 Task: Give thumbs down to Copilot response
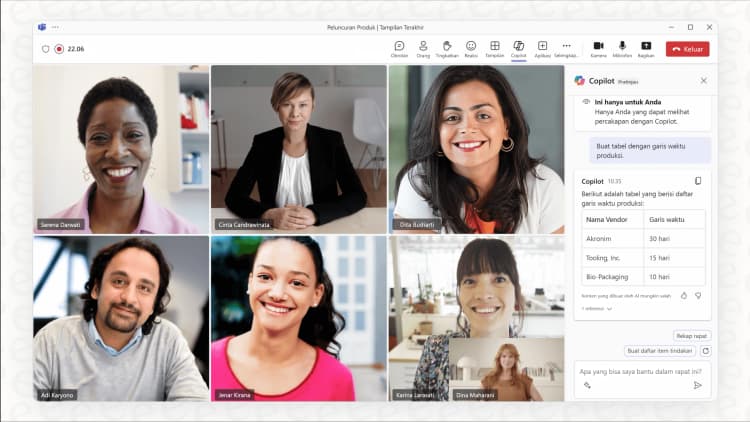pos(698,296)
